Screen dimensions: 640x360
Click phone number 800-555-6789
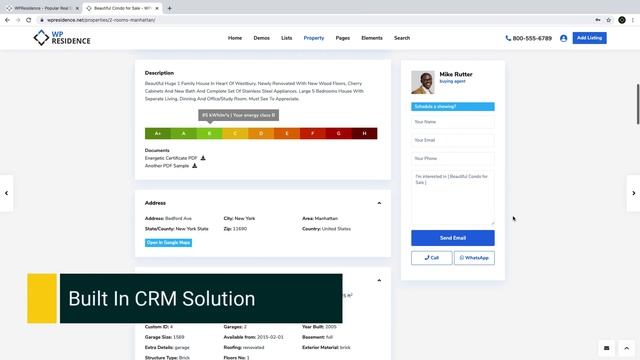click(532, 38)
